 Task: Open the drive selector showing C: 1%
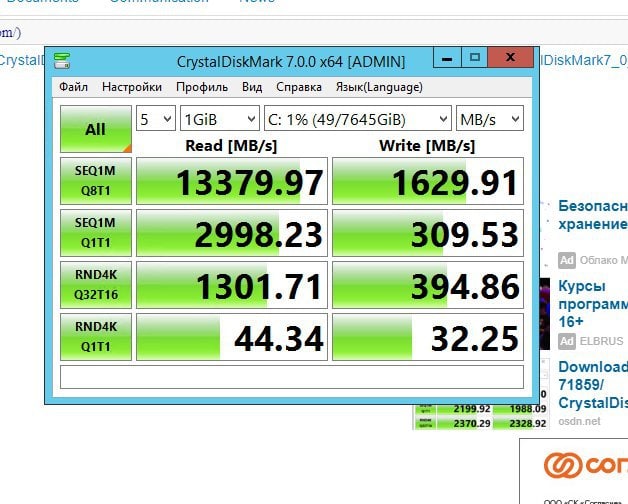[358, 118]
